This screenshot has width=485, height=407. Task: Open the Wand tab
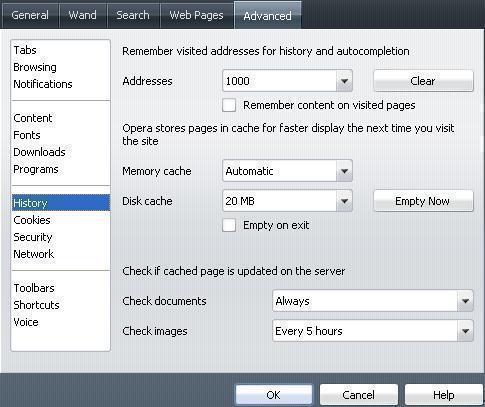83,15
